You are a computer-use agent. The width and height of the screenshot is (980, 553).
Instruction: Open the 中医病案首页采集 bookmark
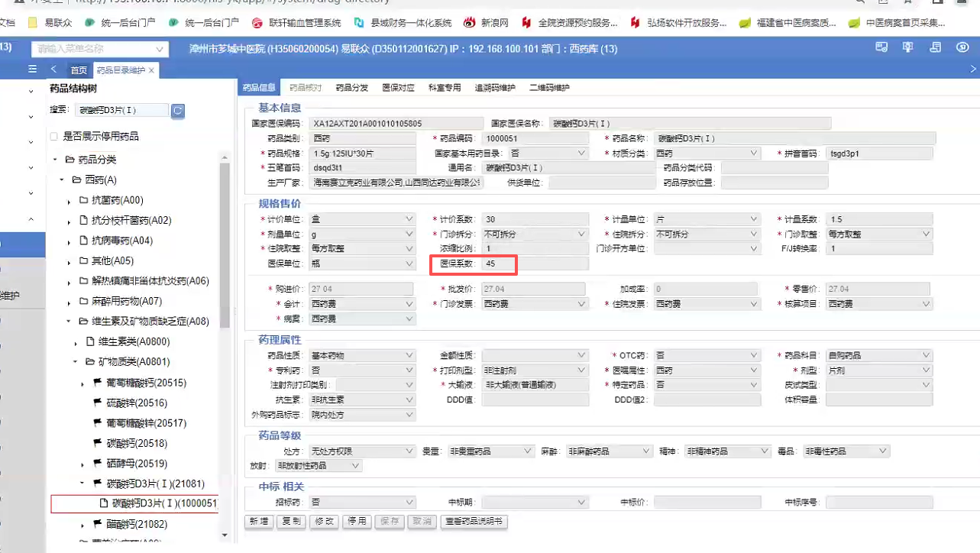[x=897, y=23]
